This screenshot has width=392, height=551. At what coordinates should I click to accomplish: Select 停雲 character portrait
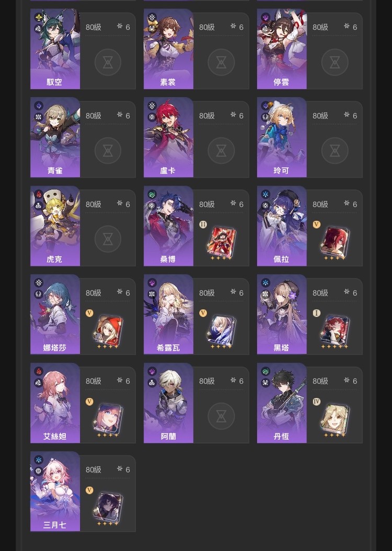click(x=282, y=49)
